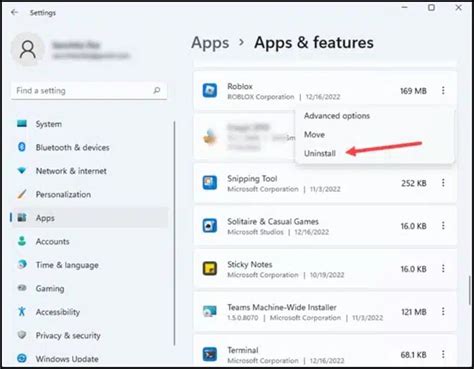Viewport: 474px width, 369px height.
Task: Open Teams Machine-Wide Installer more options
Action: [x=443, y=312]
